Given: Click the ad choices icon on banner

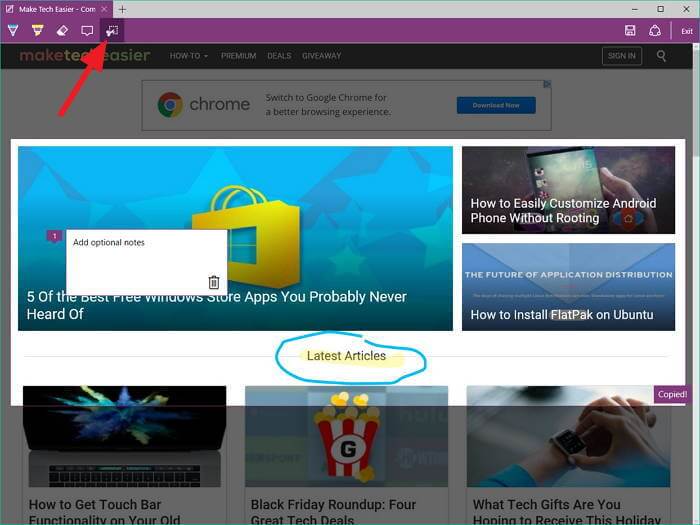Looking at the screenshot, I should click(547, 84).
